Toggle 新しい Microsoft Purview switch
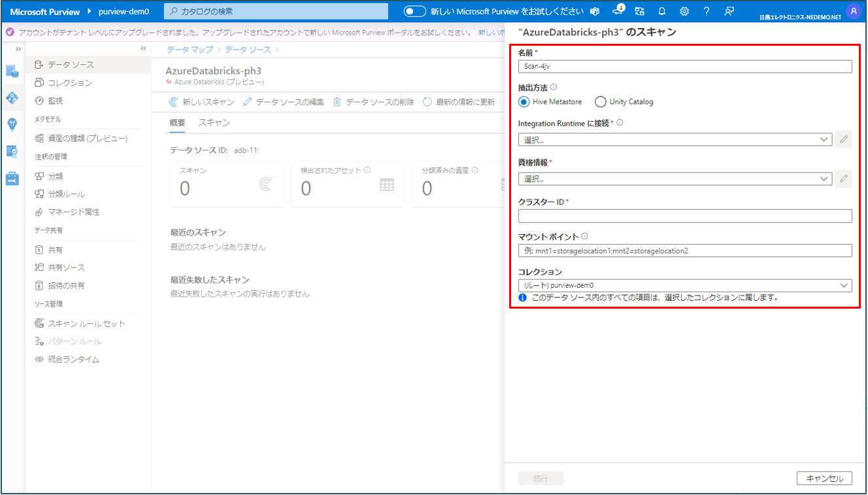The height and width of the screenshot is (495, 868). click(x=415, y=11)
